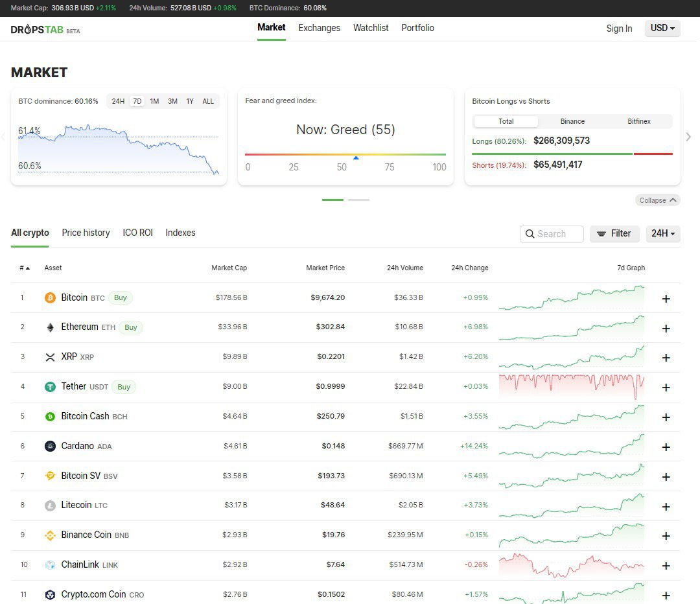Click Buy button next to Ethereum
Image resolution: width=700 pixels, height=604 pixels.
pos(131,327)
